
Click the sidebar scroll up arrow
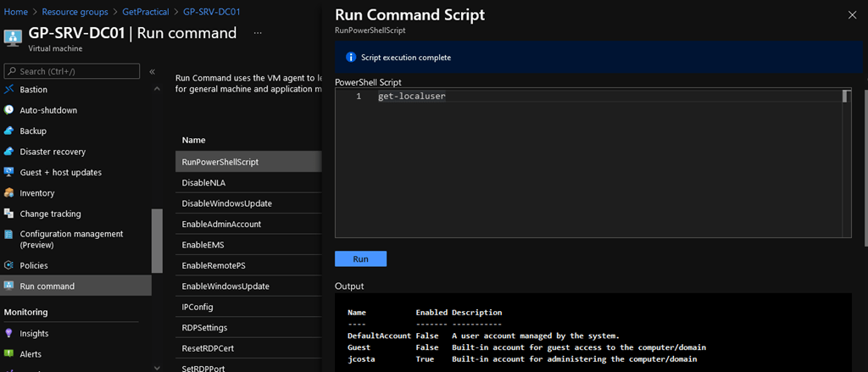point(157,89)
